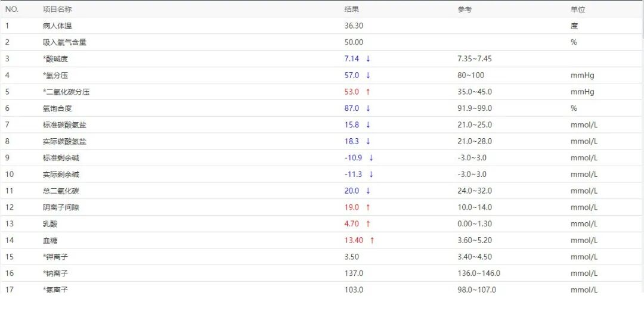Click the result value -10.9
This screenshot has height=311, width=644.
[x=353, y=157]
